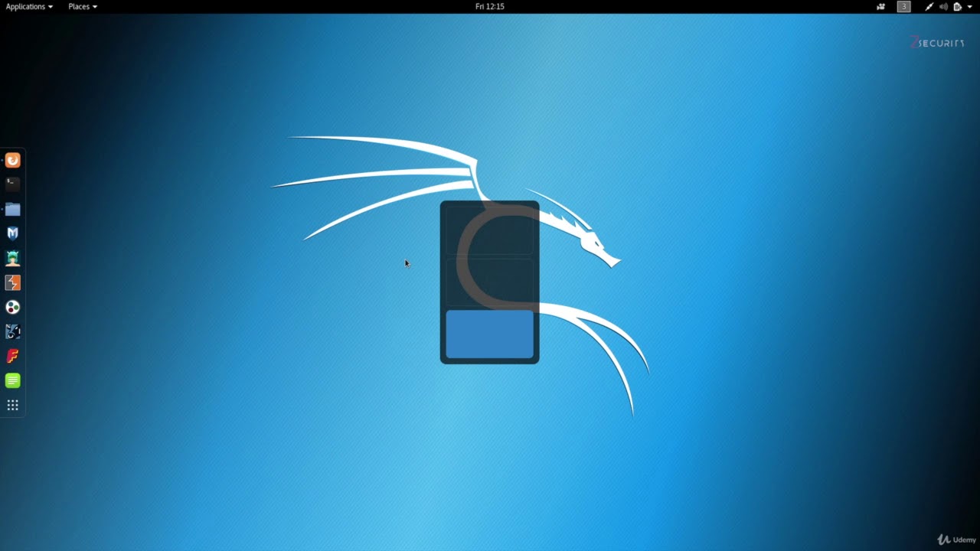
Task: Launch Metasploit Framework from the dock
Action: (12, 233)
